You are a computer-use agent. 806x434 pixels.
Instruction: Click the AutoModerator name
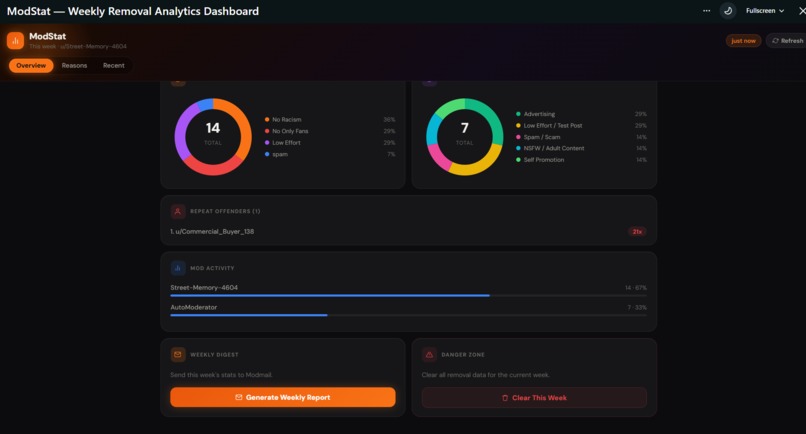click(194, 307)
